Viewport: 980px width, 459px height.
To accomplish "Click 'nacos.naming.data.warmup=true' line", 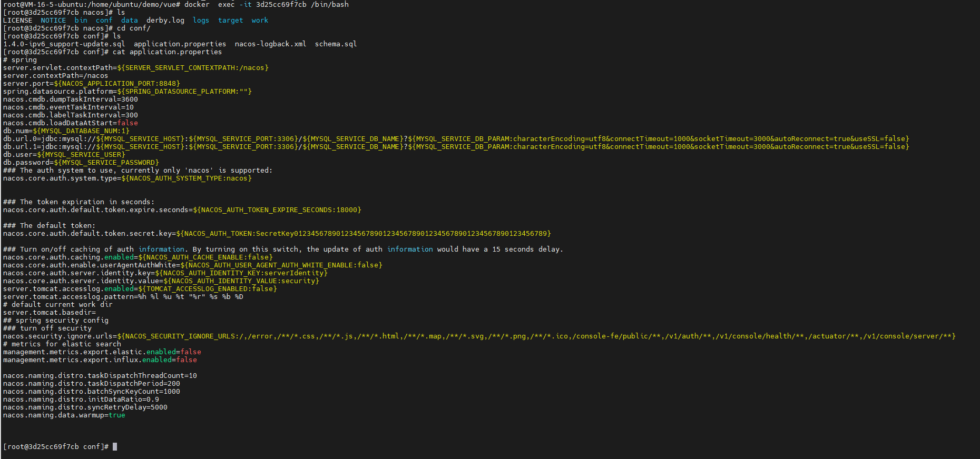I will [64, 415].
